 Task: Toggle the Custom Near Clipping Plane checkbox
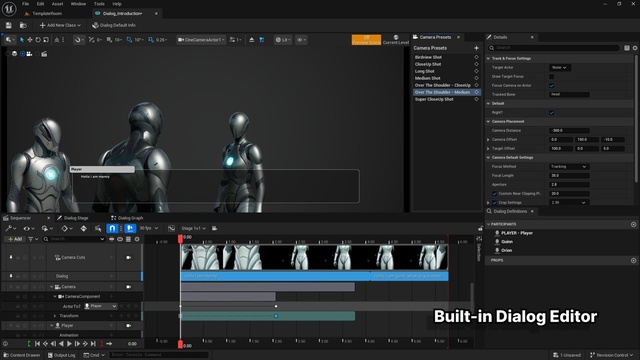494,193
